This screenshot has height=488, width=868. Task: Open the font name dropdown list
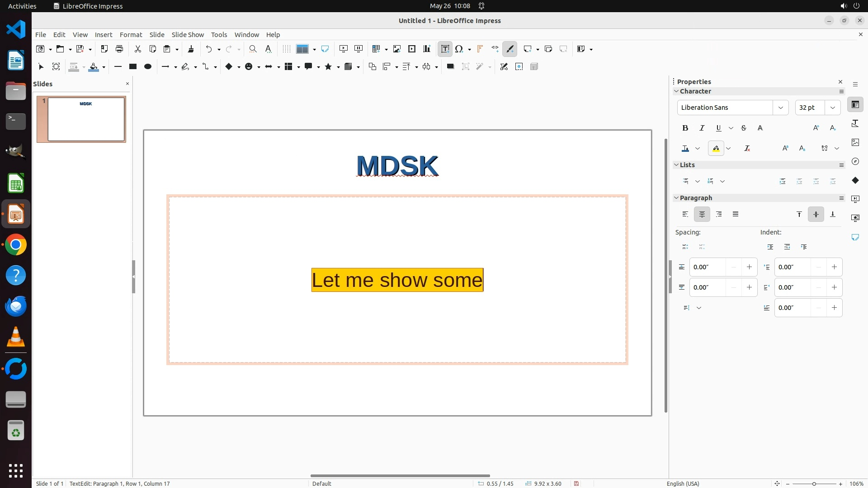tap(780, 108)
